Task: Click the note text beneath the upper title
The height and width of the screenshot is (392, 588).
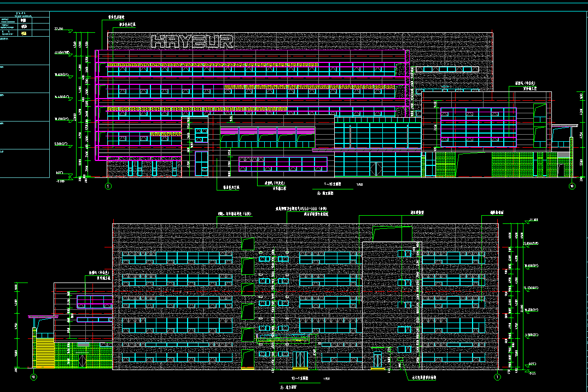Action: 325,193
